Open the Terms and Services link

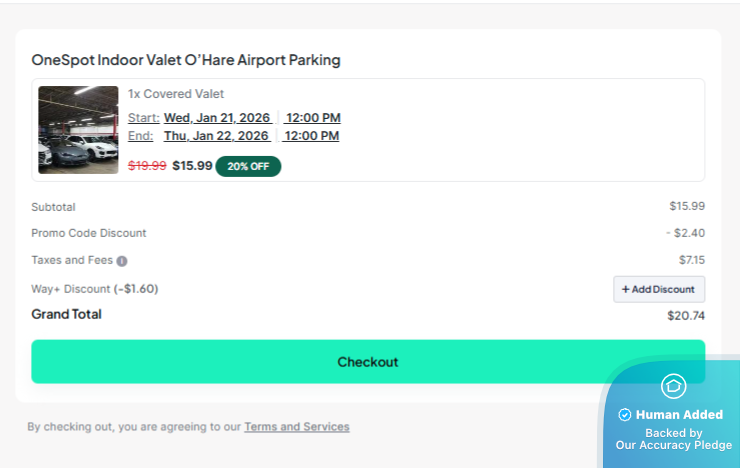click(x=297, y=427)
